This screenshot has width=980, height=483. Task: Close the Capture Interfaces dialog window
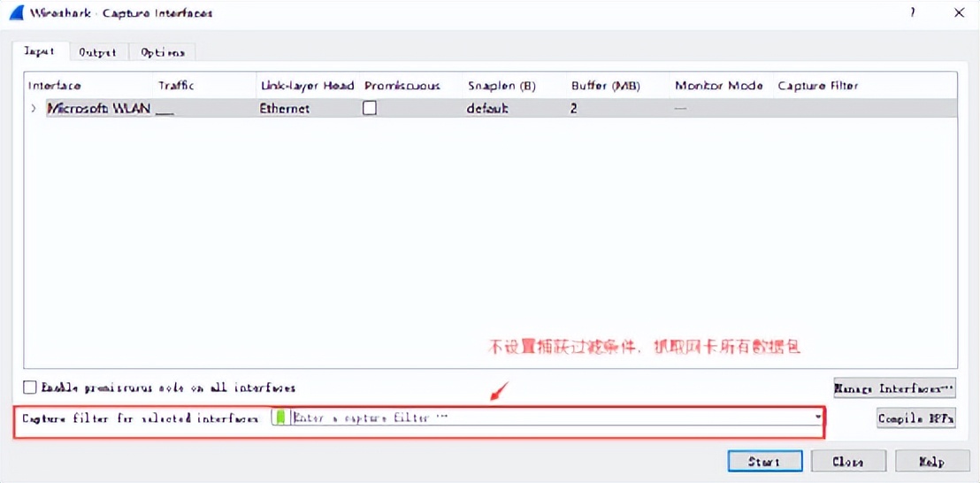[x=959, y=12]
